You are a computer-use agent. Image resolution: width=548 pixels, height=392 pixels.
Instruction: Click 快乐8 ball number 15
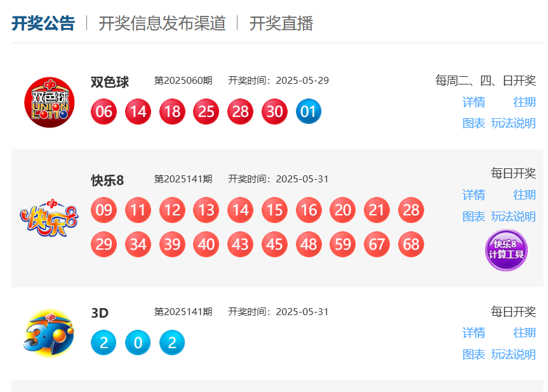coord(275,210)
